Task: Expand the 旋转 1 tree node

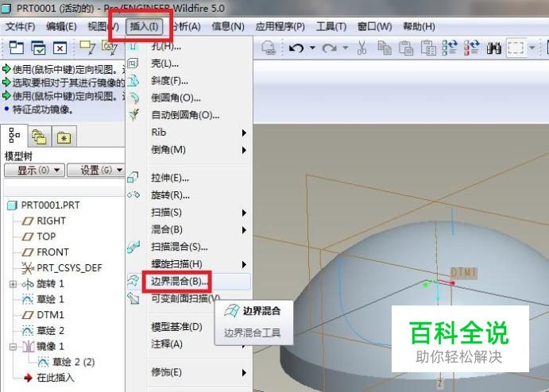Action: pyautogui.click(x=13, y=284)
